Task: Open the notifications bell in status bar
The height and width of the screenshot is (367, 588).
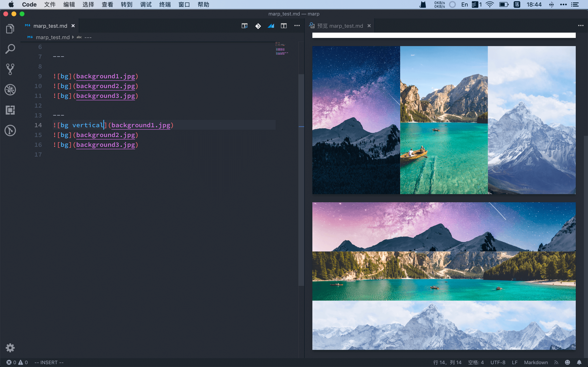Action: point(579,362)
